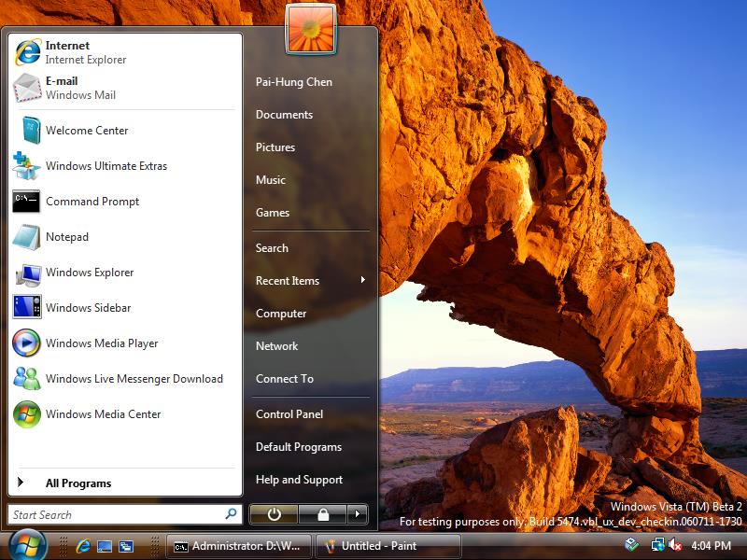Click the 4:04 PM clock

(x=711, y=545)
